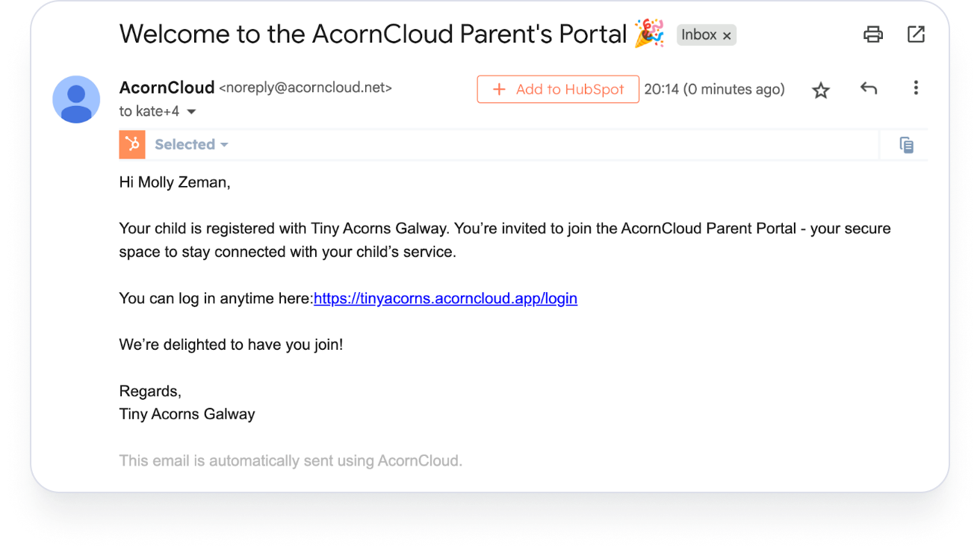The image size is (980, 553).
Task: Remove the Inbox label with x
Action: point(727,35)
